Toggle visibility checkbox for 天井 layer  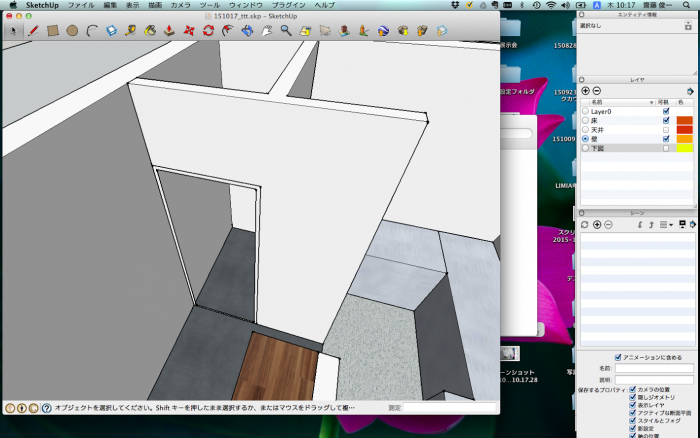coord(666,129)
